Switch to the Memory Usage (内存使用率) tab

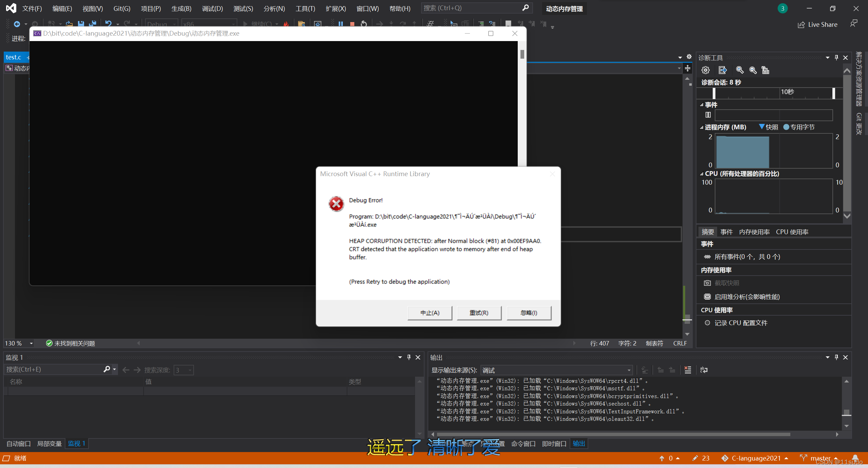[754, 232]
